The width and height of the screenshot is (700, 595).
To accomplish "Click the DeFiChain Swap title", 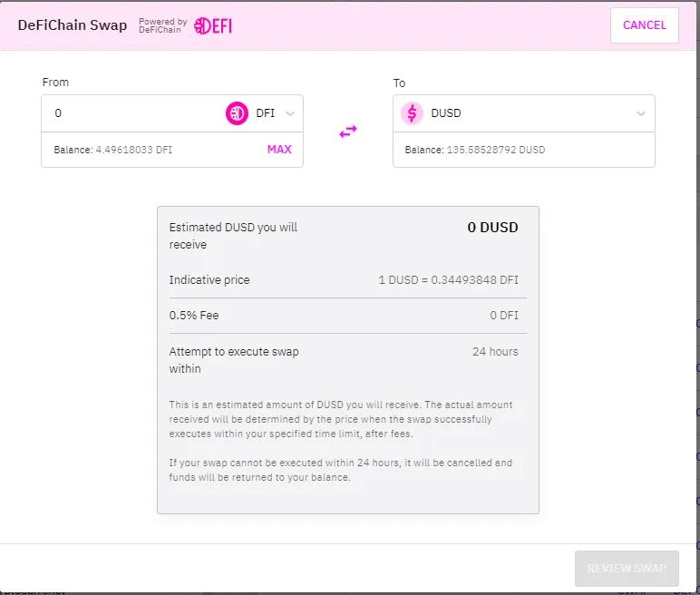I will coord(73,25).
